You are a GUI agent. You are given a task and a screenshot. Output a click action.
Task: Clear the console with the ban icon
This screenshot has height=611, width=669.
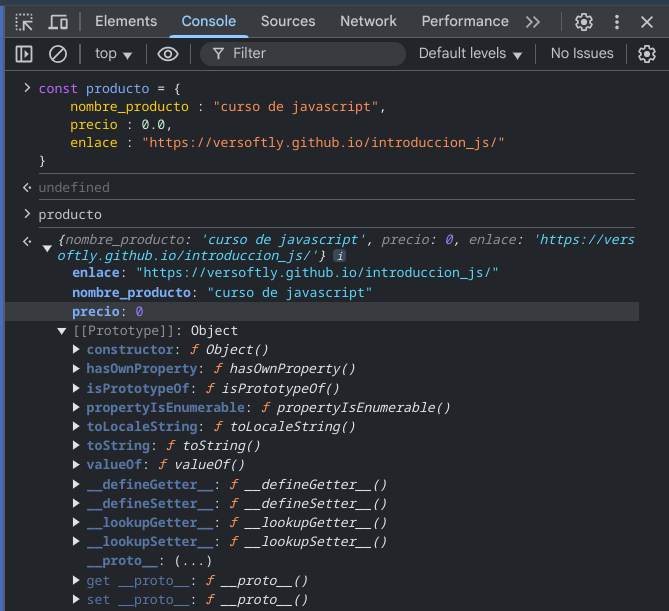click(x=58, y=54)
